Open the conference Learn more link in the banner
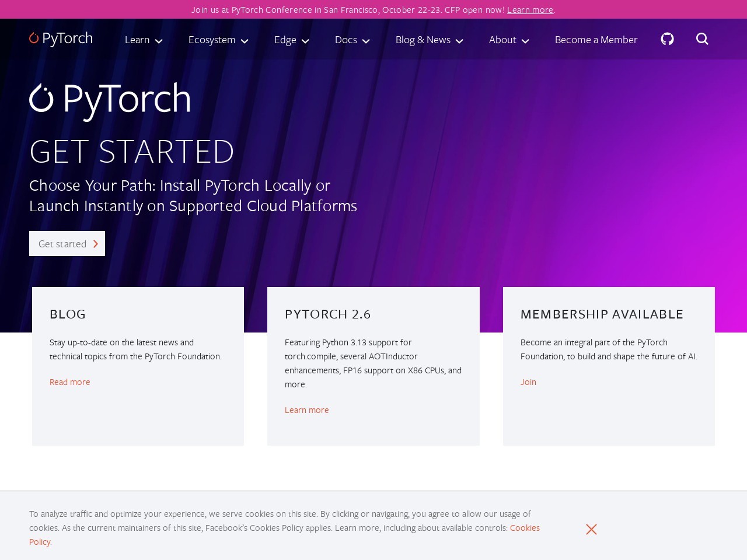The height and width of the screenshot is (560, 747). 529,9
